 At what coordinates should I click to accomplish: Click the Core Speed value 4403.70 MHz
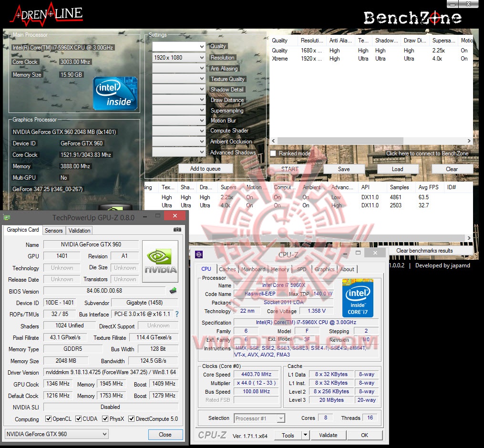click(x=256, y=374)
